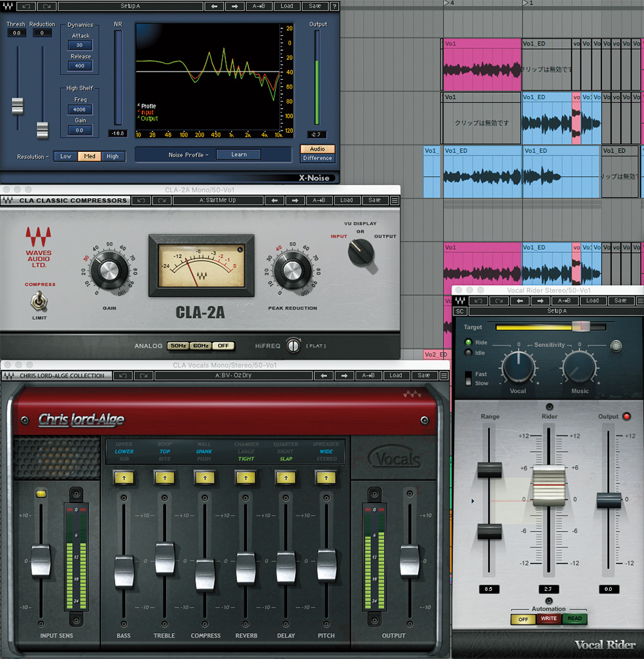644x659 pixels.
Task: Open CLA Vocals hamburger menu
Action: [444, 376]
